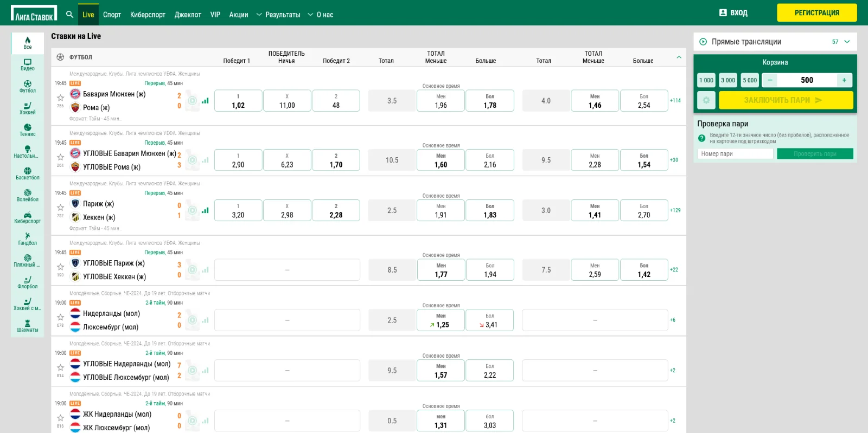Star the УГЛОВЫЕ Нидерланды (мол) match
The height and width of the screenshot is (433, 868).
coord(60,367)
